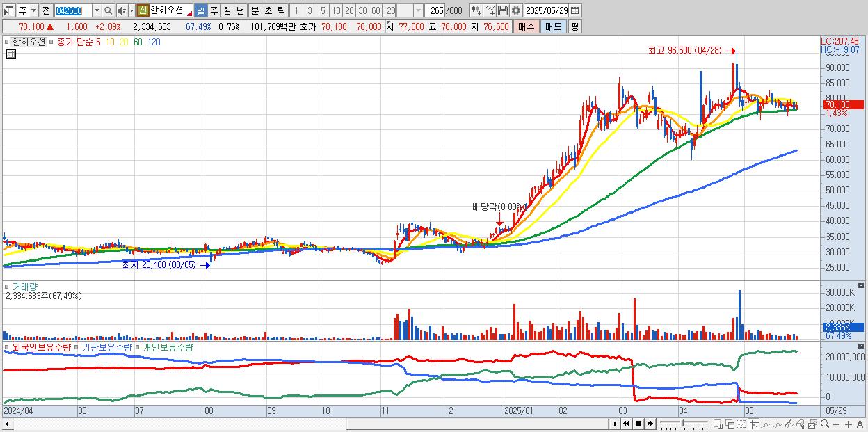Click the candle count field 265
This screenshot has width=868, height=432.
(x=434, y=10)
